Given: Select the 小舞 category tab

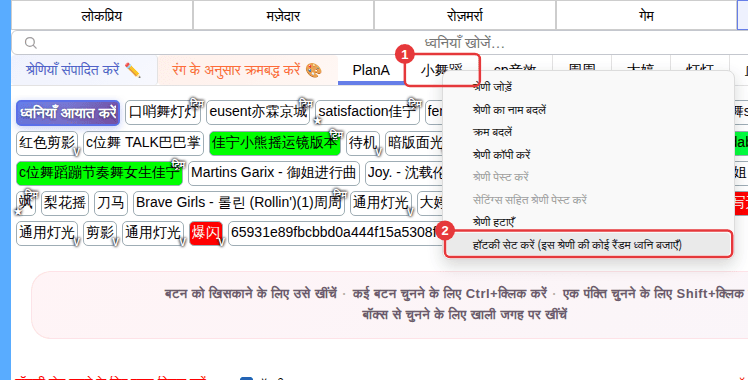Looking at the screenshot, I should [x=442, y=70].
